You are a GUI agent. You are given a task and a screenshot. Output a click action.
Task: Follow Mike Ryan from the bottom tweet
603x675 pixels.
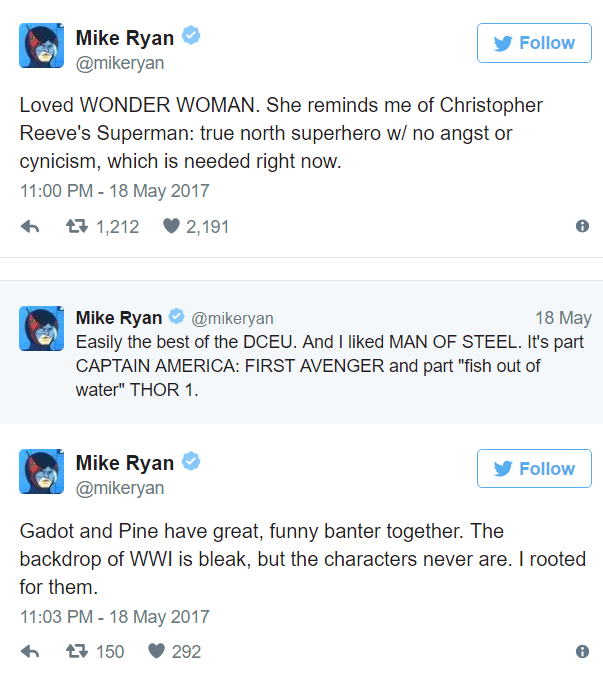534,468
